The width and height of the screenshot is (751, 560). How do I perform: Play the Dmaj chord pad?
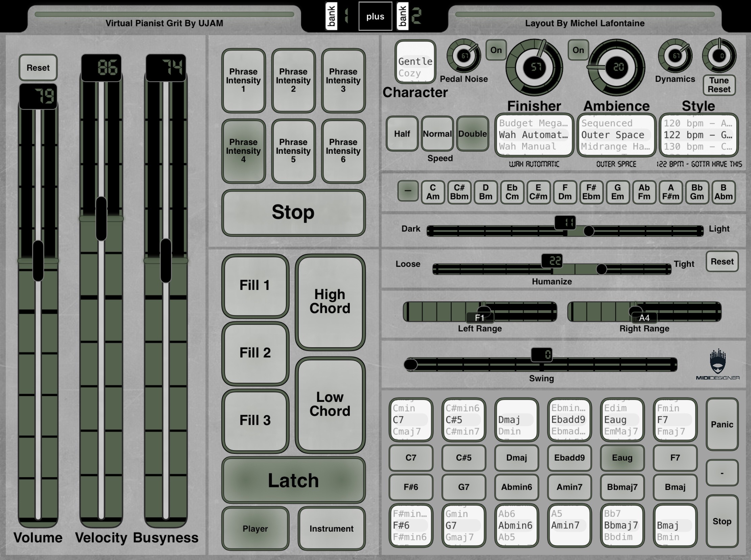pyautogui.click(x=516, y=458)
